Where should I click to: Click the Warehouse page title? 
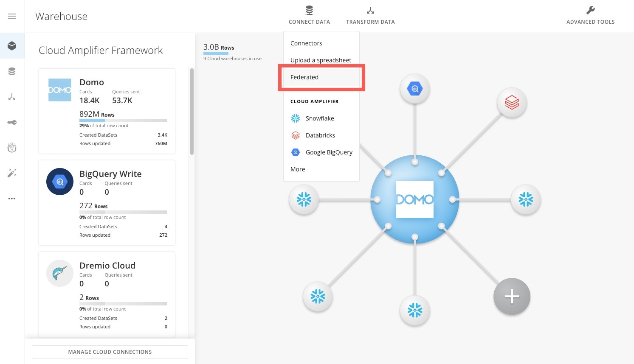coord(62,16)
